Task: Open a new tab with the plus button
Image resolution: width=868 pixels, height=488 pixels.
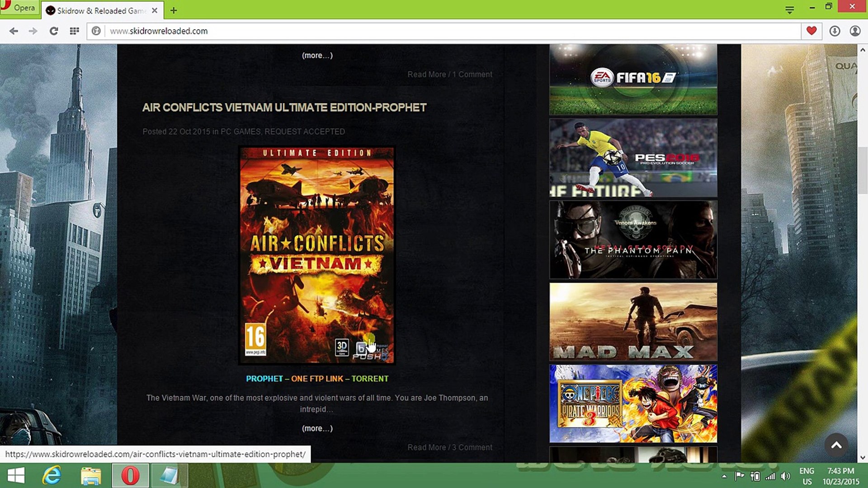Action: [x=174, y=10]
